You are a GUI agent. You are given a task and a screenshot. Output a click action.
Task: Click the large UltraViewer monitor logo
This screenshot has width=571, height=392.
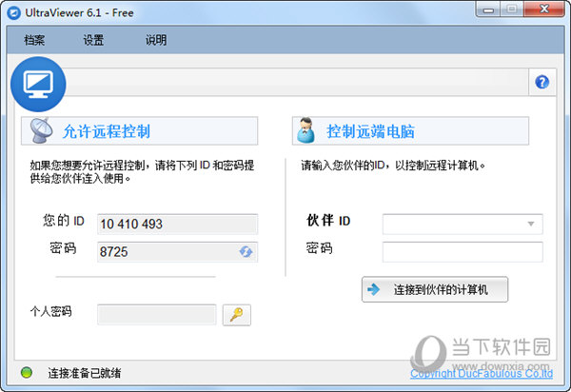click(x=38, y=84)
